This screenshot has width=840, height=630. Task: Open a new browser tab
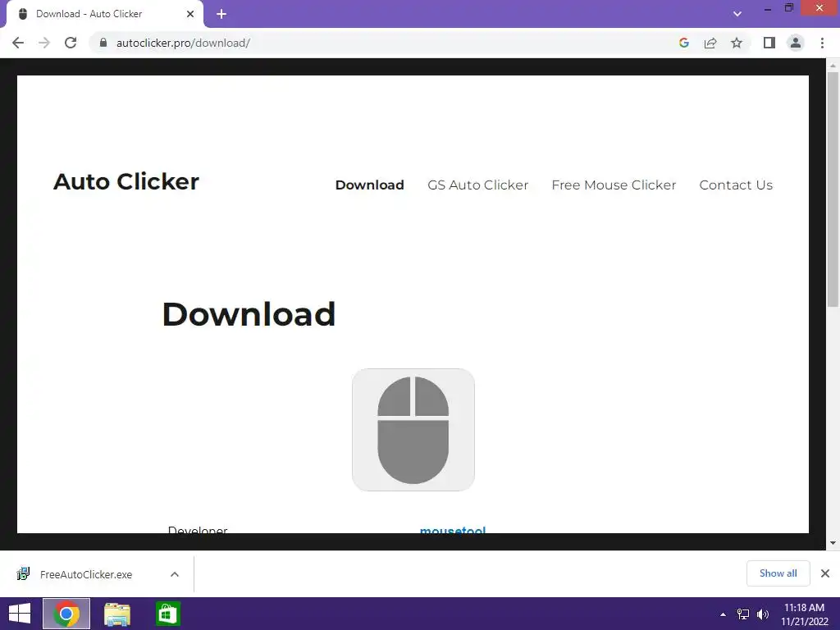(x=221, y=14)
